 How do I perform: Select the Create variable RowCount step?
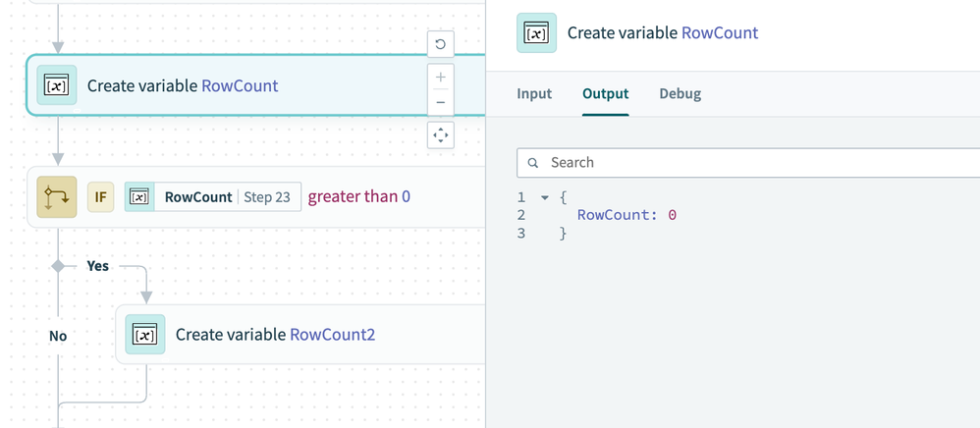[183, 85]
